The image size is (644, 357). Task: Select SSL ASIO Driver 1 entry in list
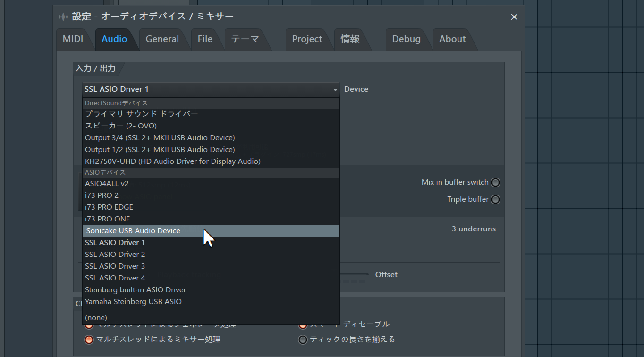point(211,243)
